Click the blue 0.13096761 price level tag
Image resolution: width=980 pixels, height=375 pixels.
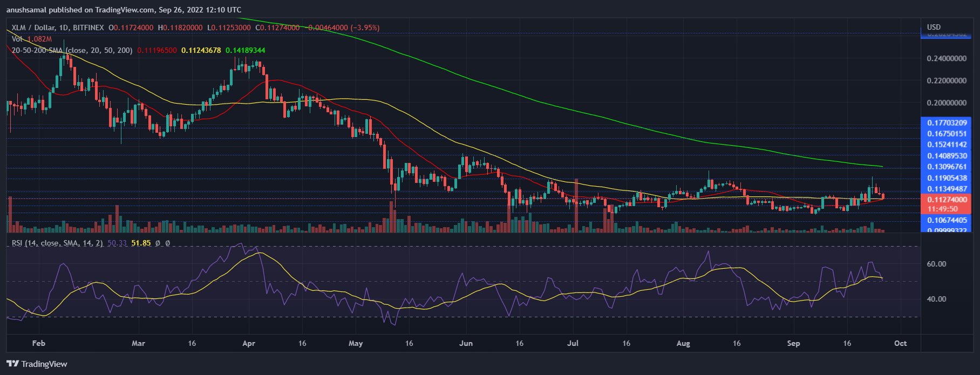click(x=947, y=167)
